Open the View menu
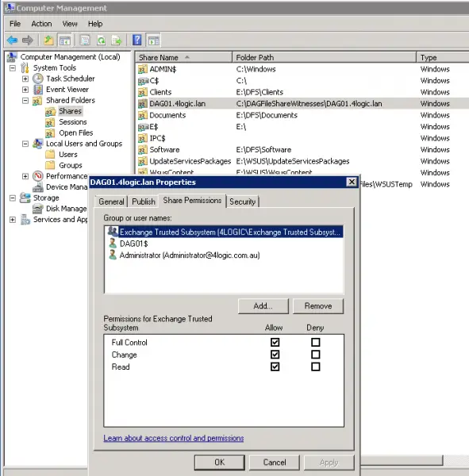The width and height of the screenshot is (469, 476). (x=70, y=24)
